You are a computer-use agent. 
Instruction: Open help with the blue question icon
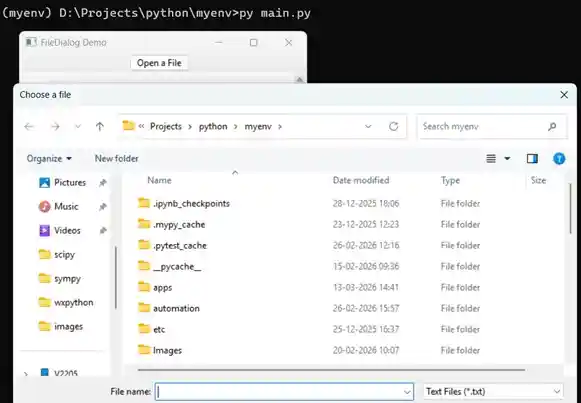559,159
